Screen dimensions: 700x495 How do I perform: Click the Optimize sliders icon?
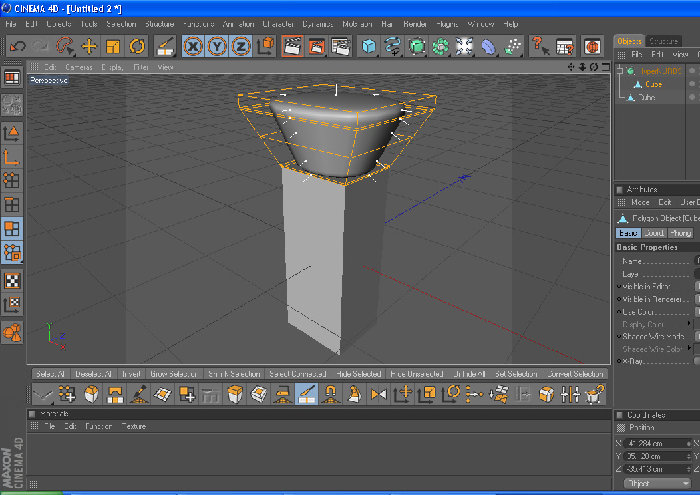(571, 395)
